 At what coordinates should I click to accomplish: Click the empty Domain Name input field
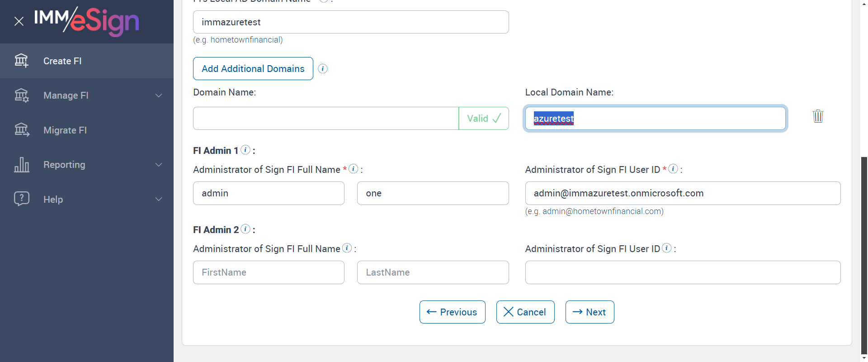click(x=325, y=119)
